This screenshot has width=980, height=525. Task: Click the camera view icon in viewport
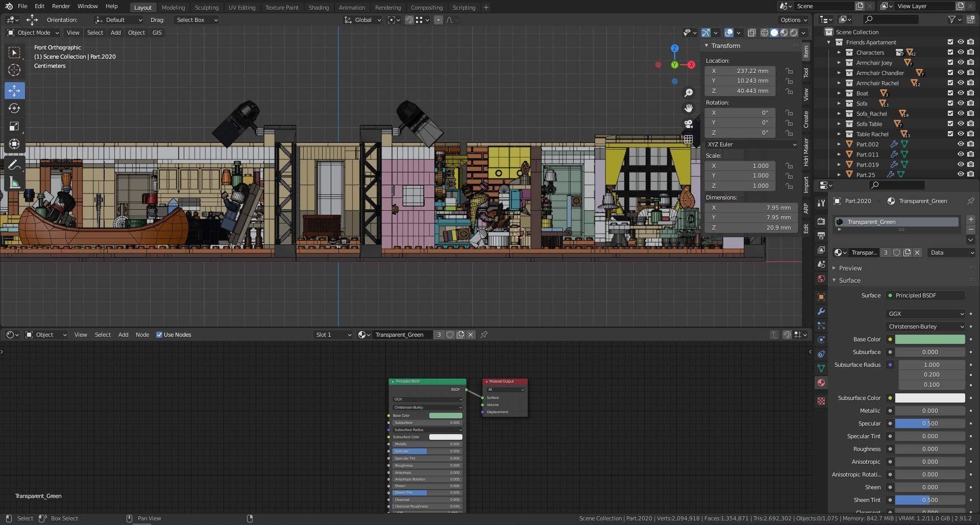tap(689, 123)
